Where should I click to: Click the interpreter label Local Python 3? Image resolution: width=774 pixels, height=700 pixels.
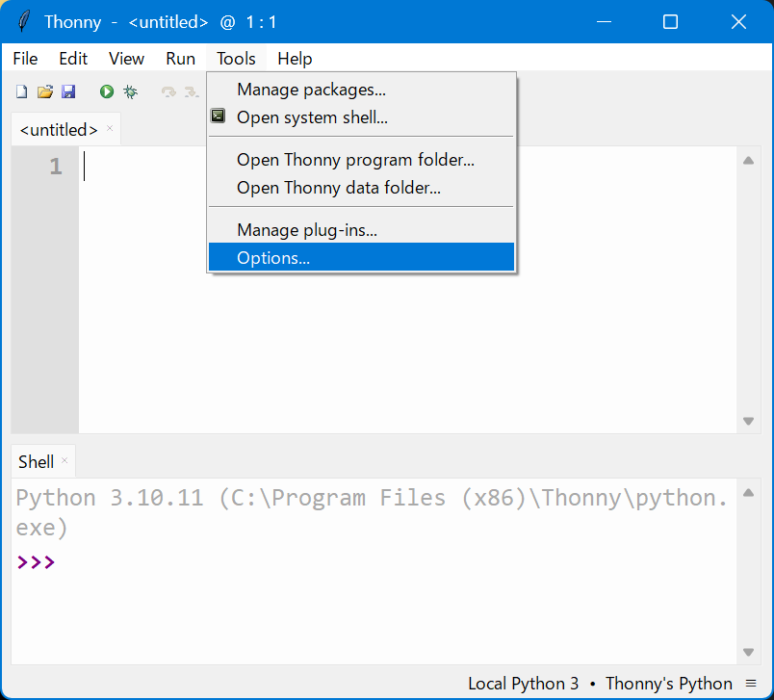(524, 684)
